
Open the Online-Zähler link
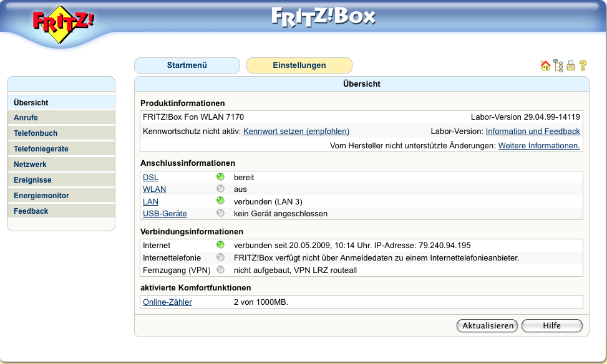coord(167,302)
